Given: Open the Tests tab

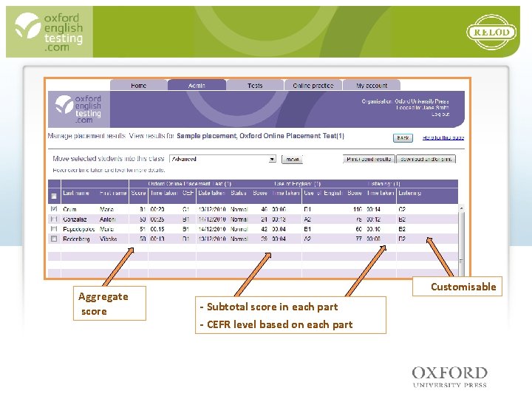Looking at the screenshot, I should [x=255, y=85].
